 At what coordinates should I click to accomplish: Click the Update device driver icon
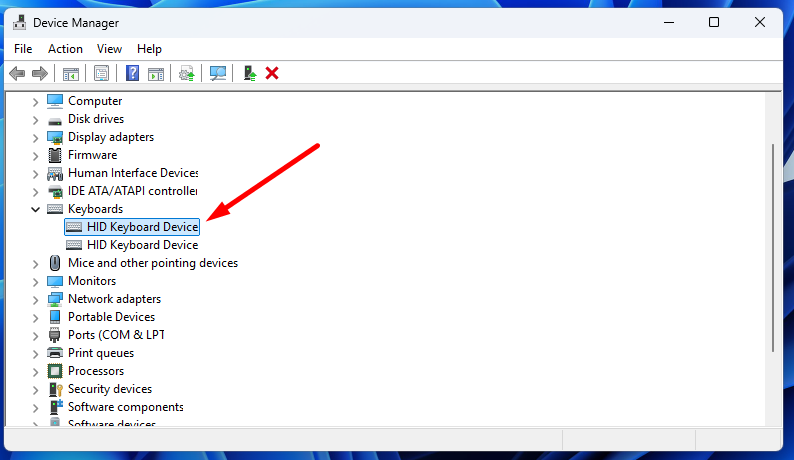[186, 73]
